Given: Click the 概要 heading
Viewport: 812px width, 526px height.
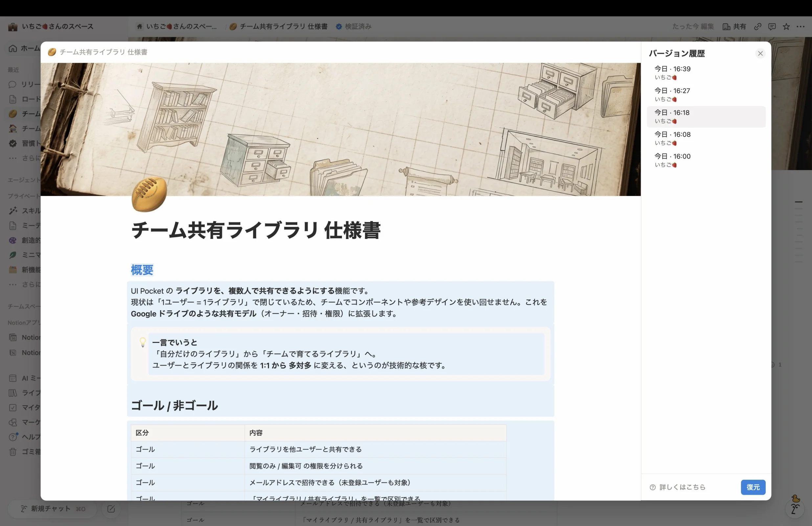Looking at the screenshot, I should coord(142,270).
